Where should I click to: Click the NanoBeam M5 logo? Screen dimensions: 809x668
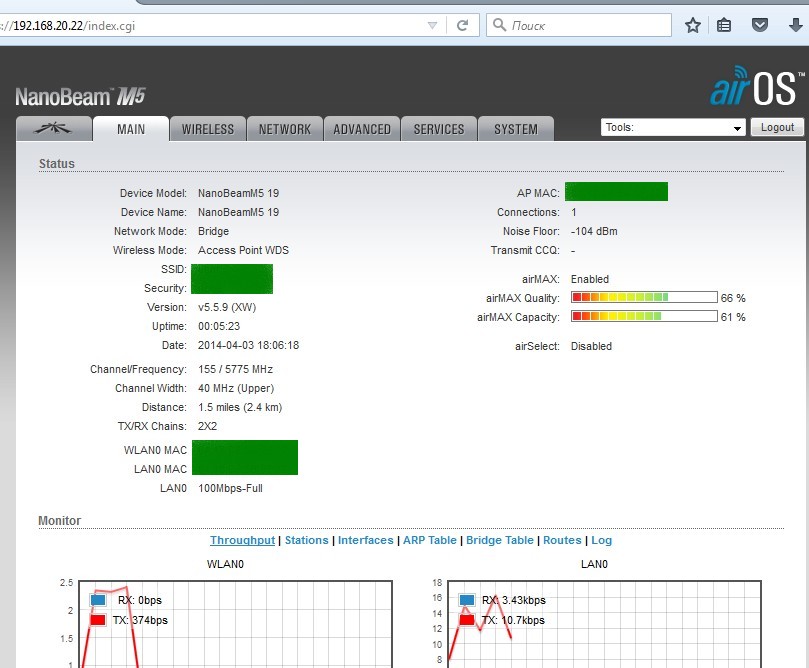click(x=80, y=96)
